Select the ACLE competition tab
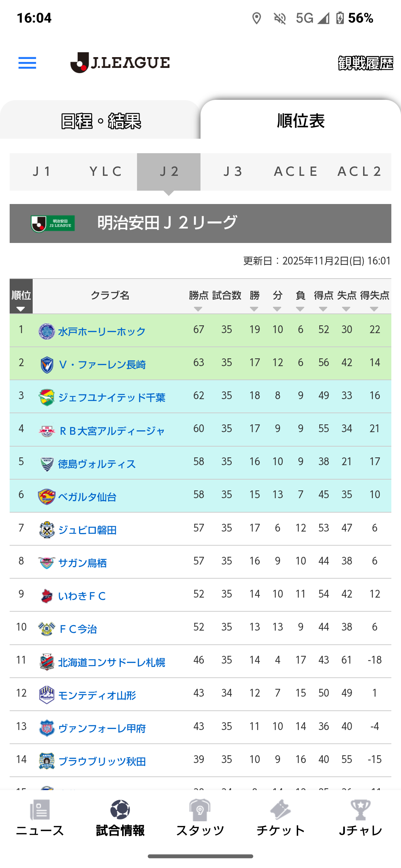 pos(296,172)
